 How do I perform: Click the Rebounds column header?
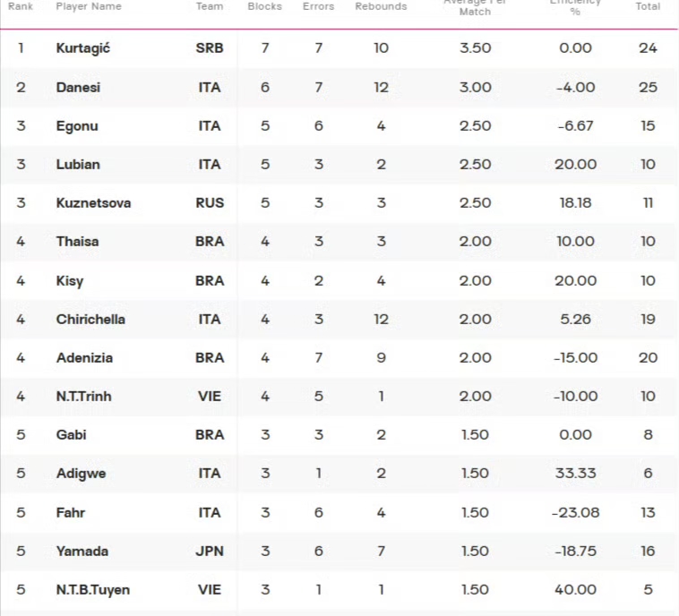[381, 6]
